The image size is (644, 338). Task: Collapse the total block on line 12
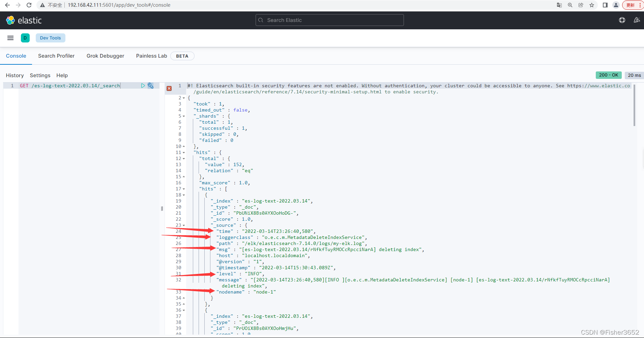click(x=184, y=159)
